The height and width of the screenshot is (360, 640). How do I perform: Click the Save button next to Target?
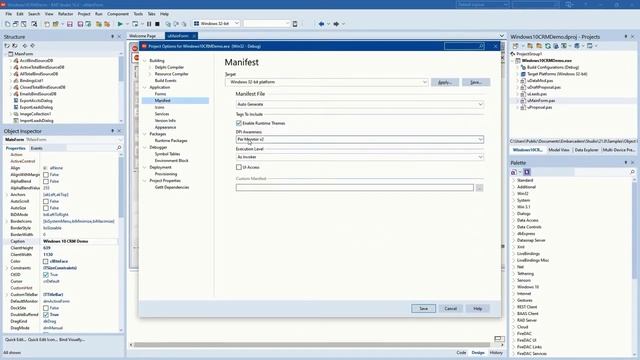click(476, 82)
